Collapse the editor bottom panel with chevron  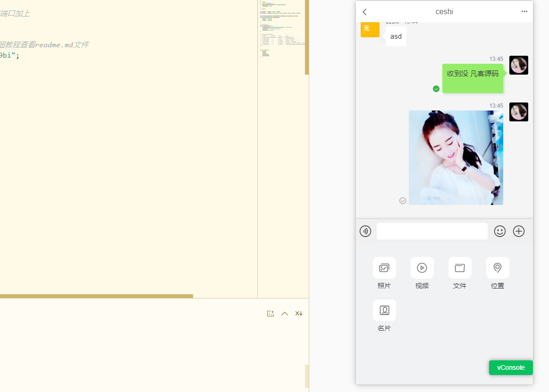(285, 314)
